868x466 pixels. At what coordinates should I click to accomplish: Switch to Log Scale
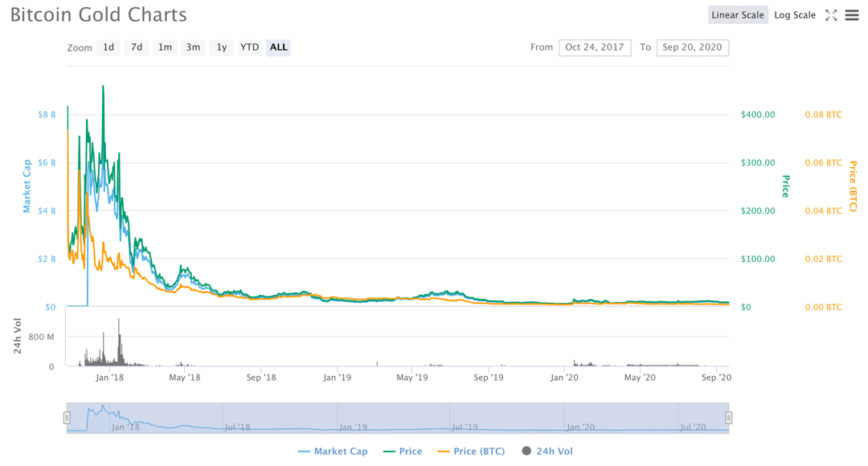click(x=795, y=15)
